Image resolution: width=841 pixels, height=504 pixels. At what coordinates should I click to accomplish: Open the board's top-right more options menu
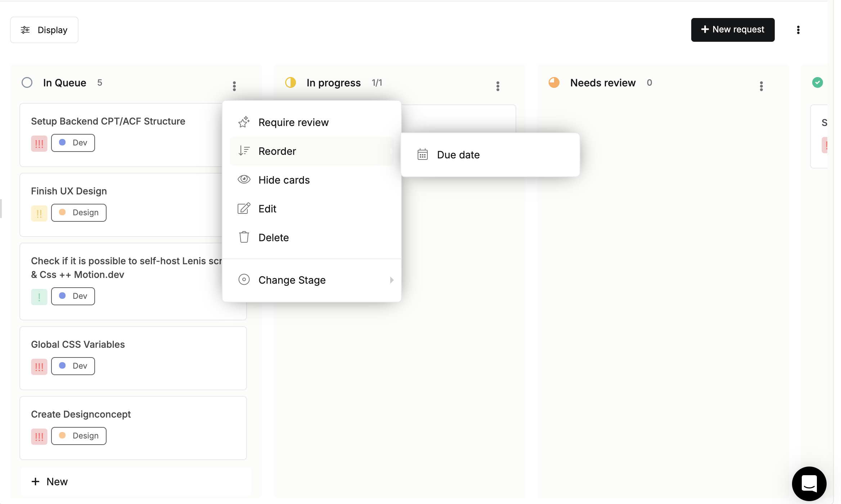coord(798,30)
